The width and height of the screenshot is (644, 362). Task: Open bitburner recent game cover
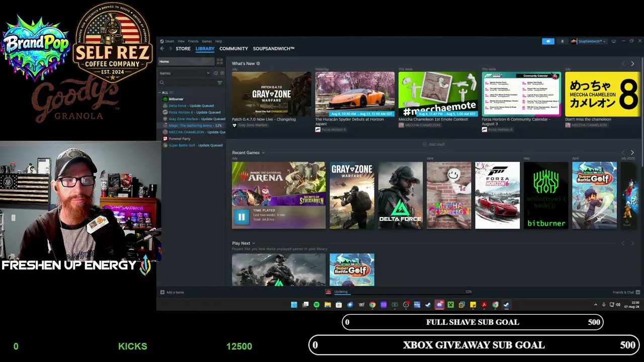[546, 196]
